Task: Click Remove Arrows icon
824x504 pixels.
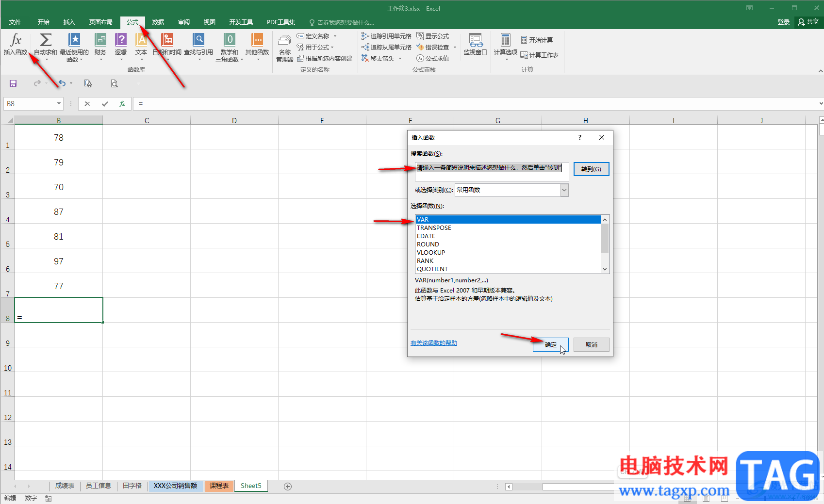Action: 365,58
